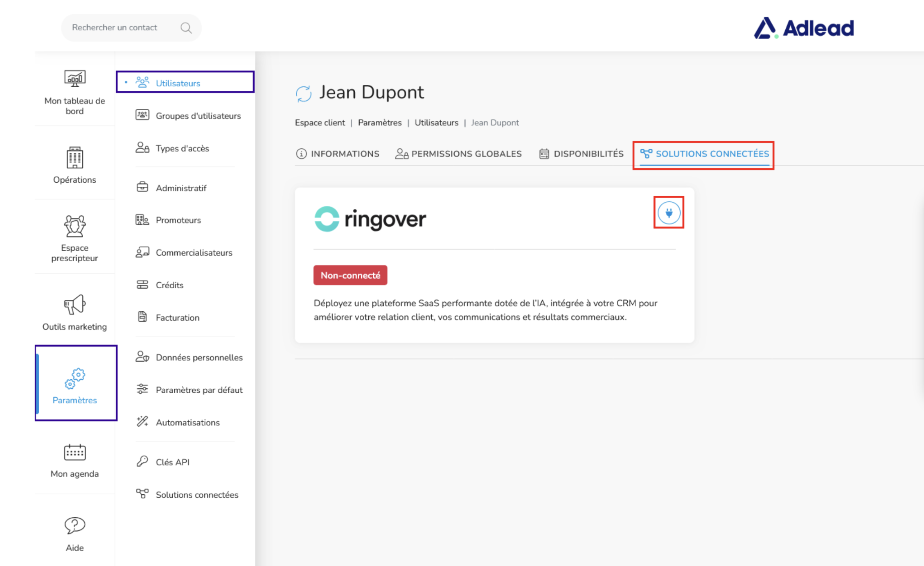Click the Paramètres par défaut sliders icon

[x=142, y=389]
